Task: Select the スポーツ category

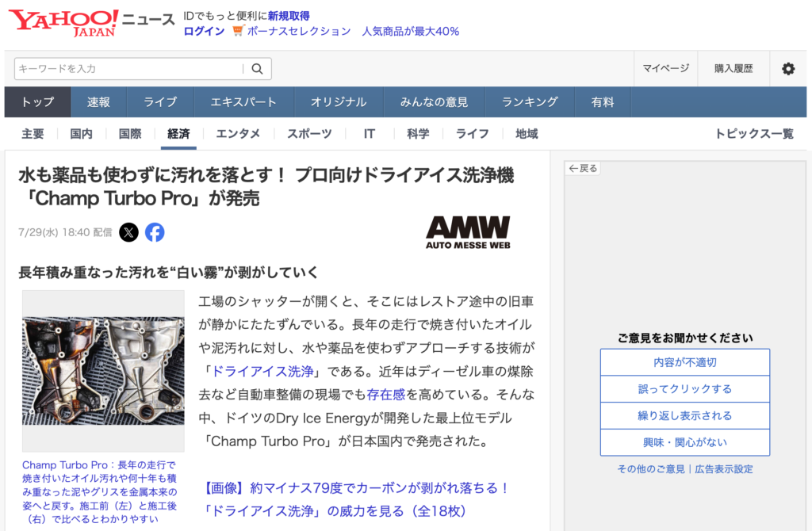Action: (310, 134)
